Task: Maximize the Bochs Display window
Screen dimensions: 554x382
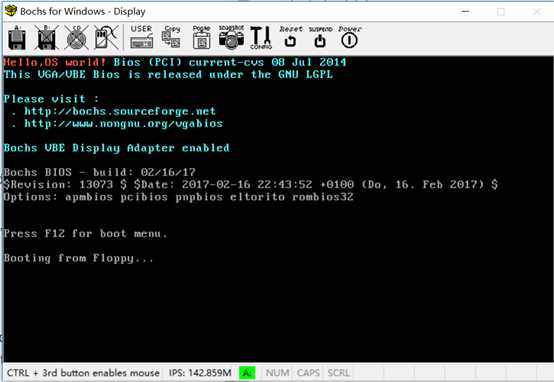Action: (501, 11)
